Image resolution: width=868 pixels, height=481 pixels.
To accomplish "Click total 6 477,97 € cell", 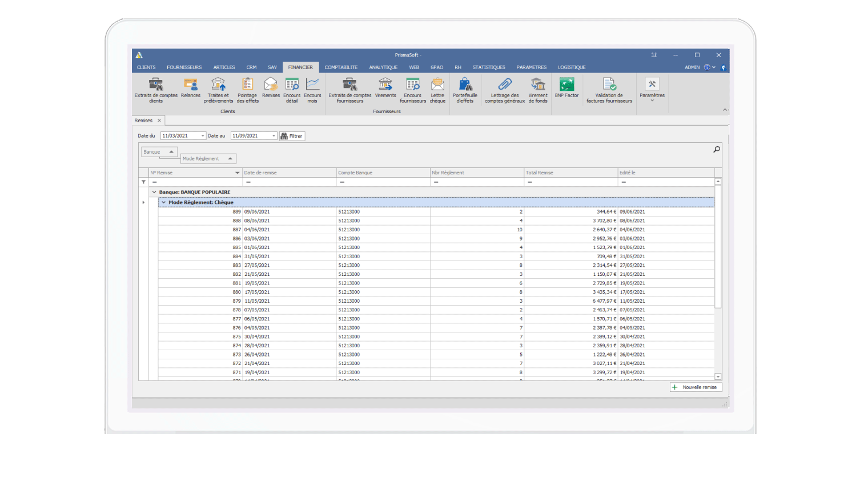I will [x=570, y=301].
